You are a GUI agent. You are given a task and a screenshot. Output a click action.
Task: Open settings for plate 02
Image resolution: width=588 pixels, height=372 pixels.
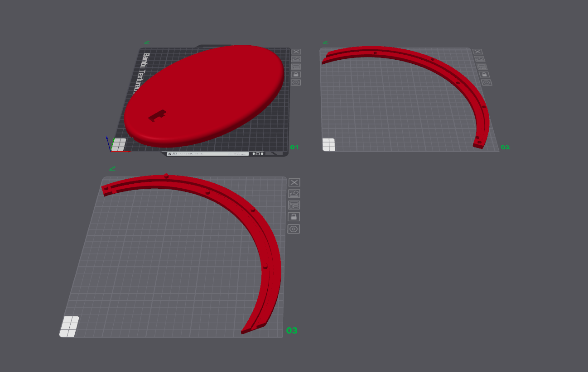click(x=487, y=82)
